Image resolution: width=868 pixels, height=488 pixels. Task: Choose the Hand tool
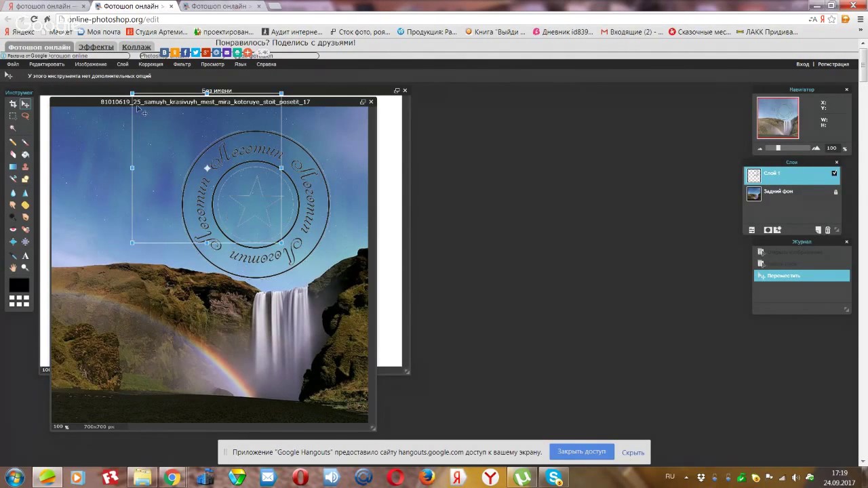(13, 268)
